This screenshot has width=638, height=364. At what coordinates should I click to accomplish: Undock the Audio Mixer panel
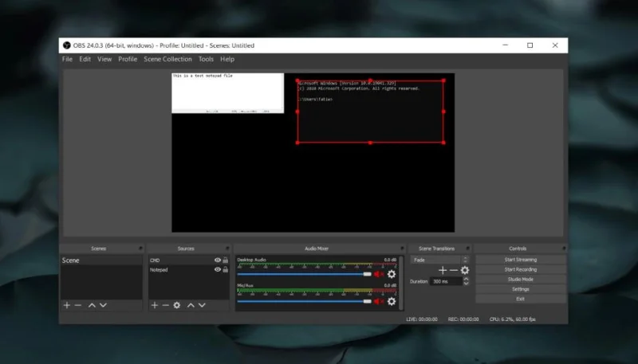pyautogui.click(x=403, y=249)
